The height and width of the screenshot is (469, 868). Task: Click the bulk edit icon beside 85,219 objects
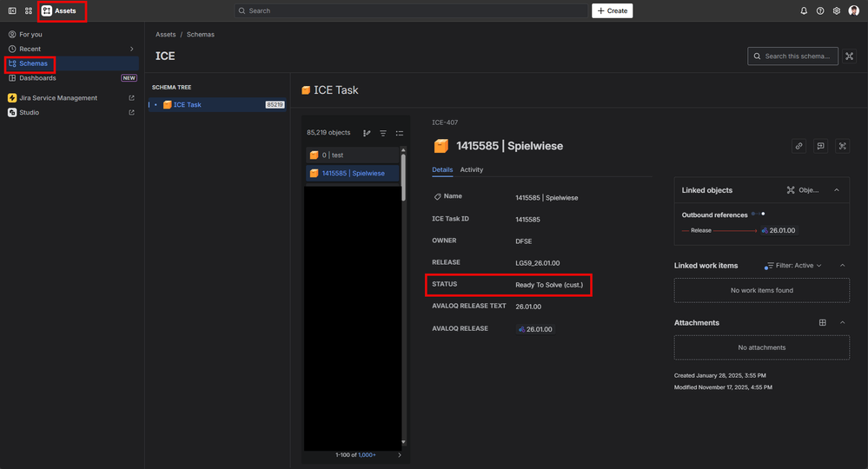[367, 133]
